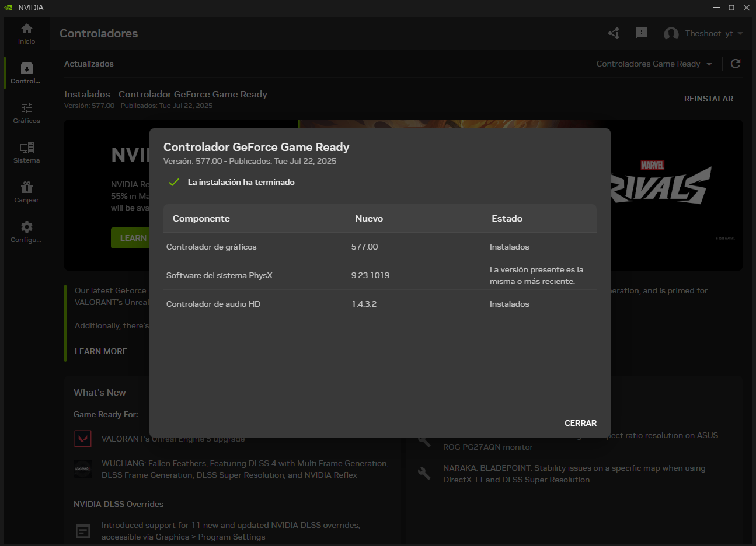Click the VALORANT game icon

click(x=83, y=438)
